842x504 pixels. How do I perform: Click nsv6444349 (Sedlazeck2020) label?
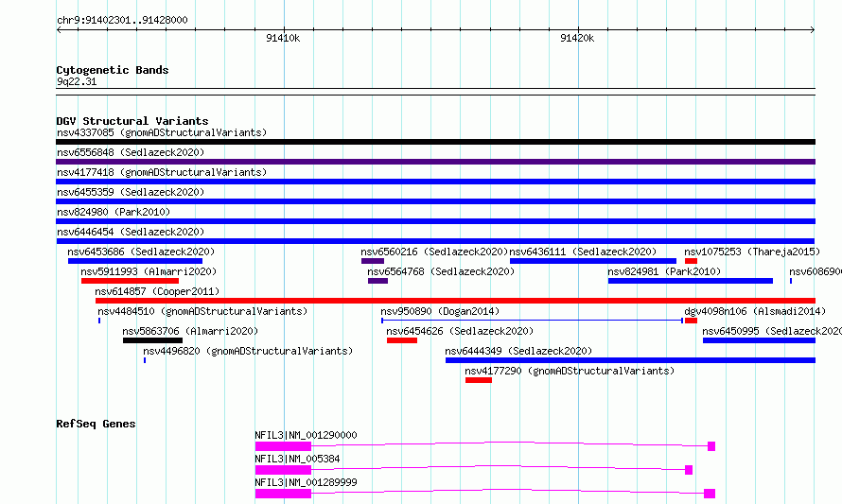click(x=518, y=351)
